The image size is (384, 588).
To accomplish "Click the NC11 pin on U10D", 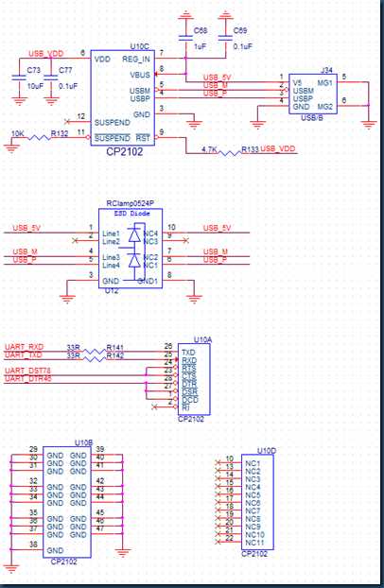I will pos(254,543).
